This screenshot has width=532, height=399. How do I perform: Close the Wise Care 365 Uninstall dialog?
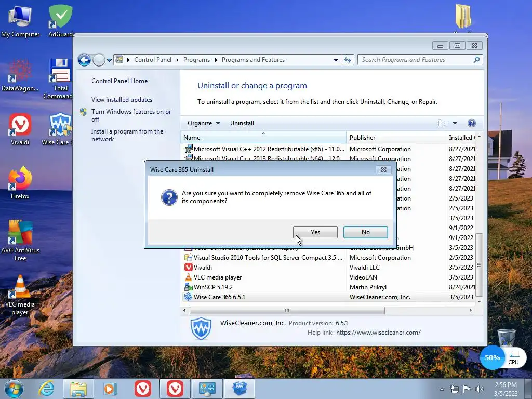tap(383, 170)
